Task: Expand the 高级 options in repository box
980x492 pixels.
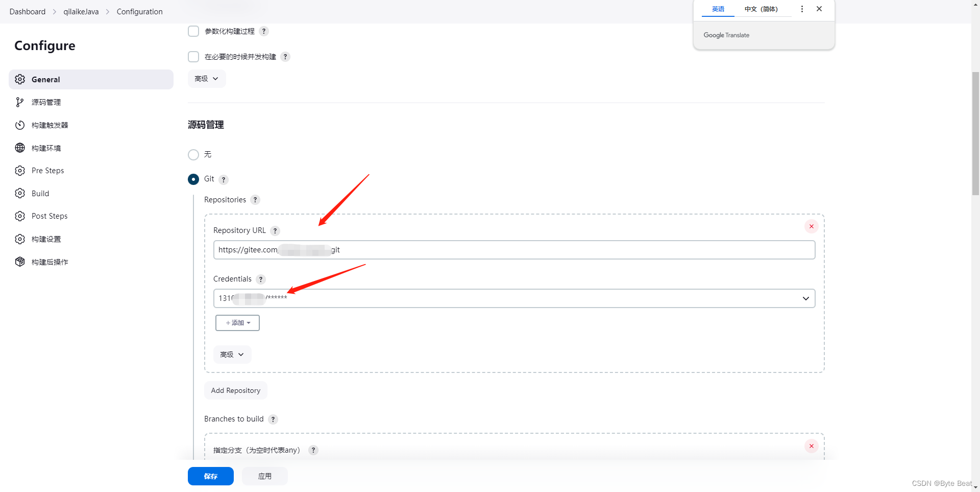Action: click(232, 355)
